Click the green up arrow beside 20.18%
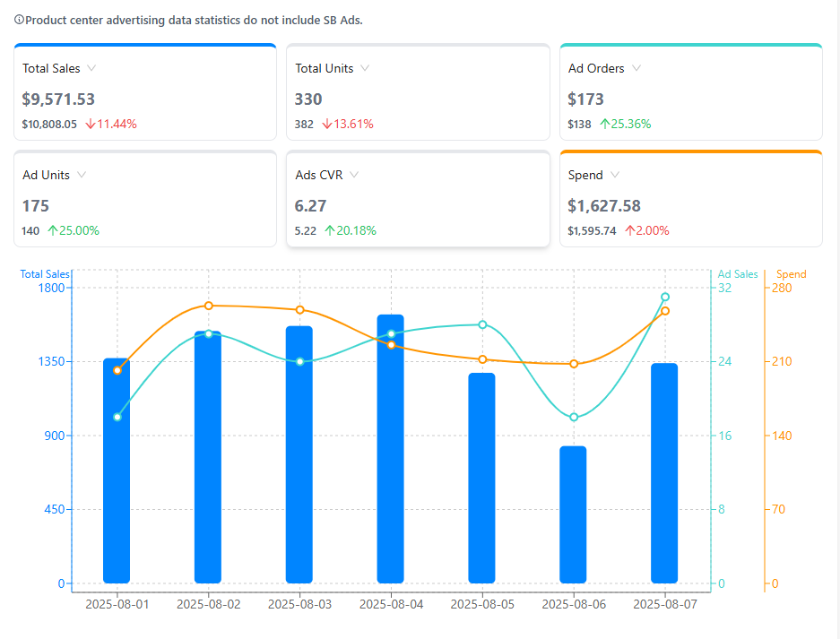This screenshot has height=639, width=840. [x=330, y=230]
